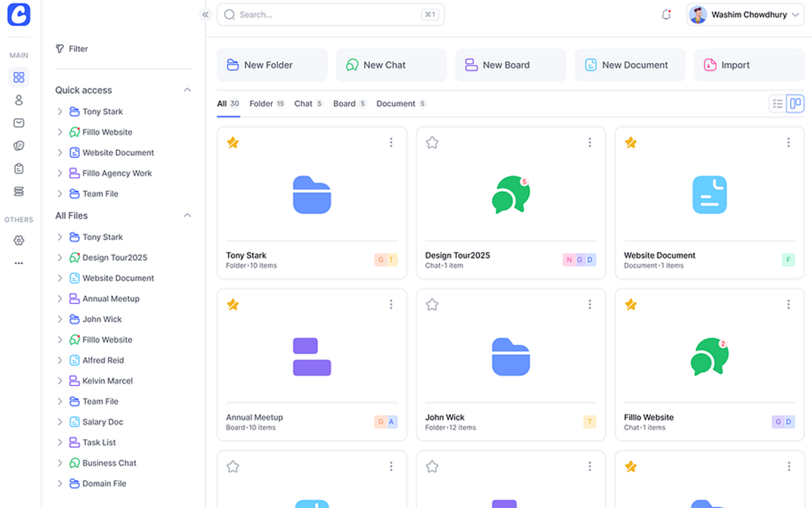The width and height of the screenshot is (812, 508).
Task: Collapse the Quick access section
Action: click(x=187, y=90)
